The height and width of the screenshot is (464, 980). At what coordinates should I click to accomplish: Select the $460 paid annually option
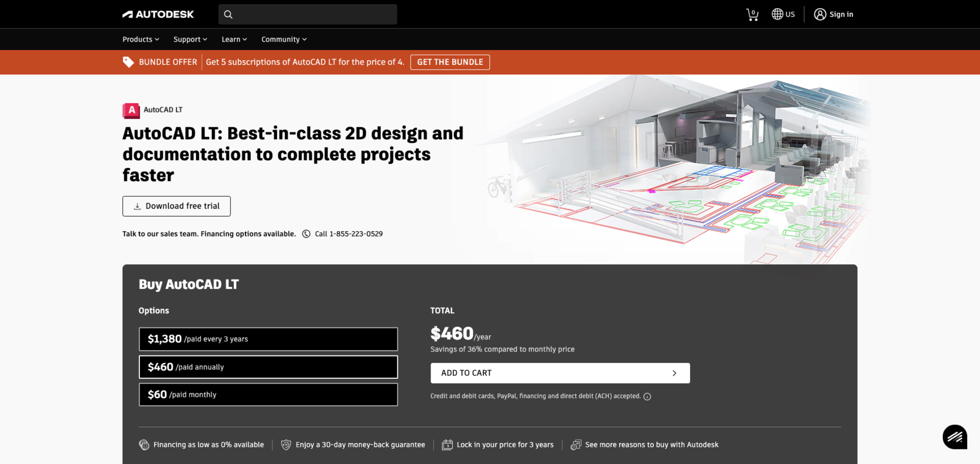click(x=268, y=367)
